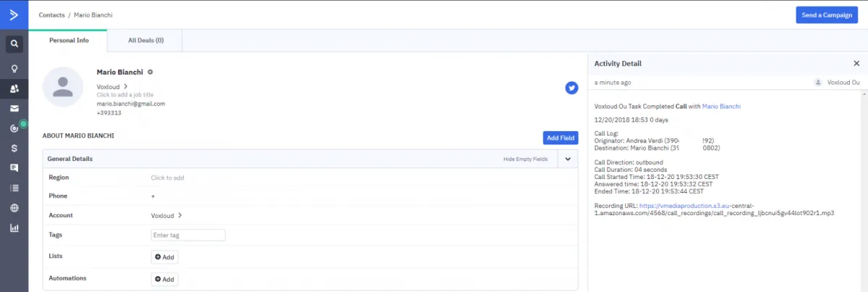
Task: Open the Voxloud organization under the contact name
Action: coord(112,87)
